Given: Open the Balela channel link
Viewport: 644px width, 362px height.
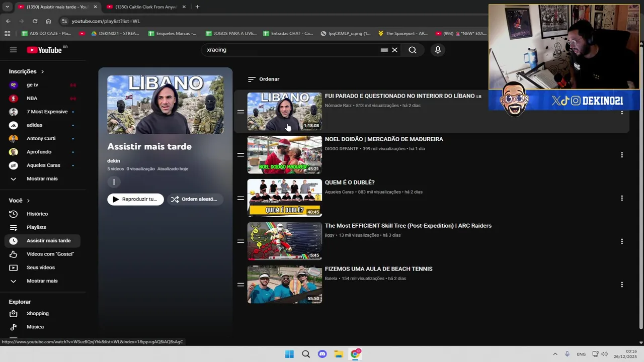Looking at the screenshot, I should 331,279.
